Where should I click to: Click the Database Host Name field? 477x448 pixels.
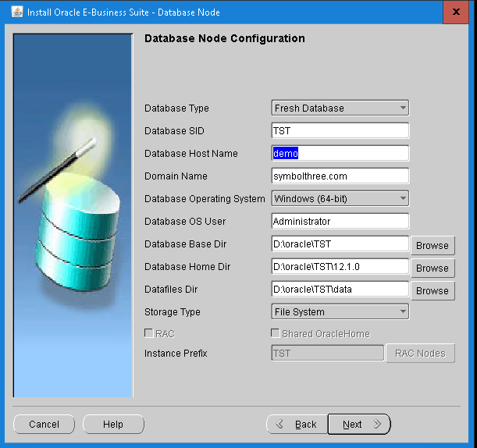[340, 153]
